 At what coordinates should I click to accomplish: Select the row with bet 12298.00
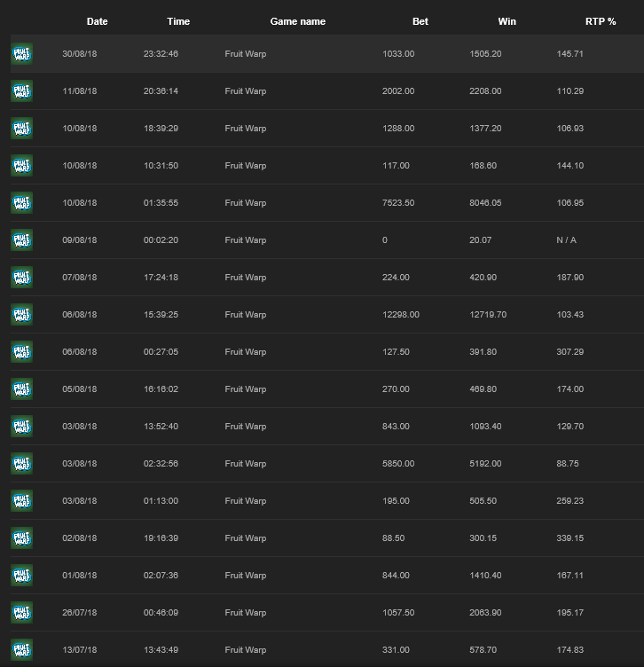(327, 314)
